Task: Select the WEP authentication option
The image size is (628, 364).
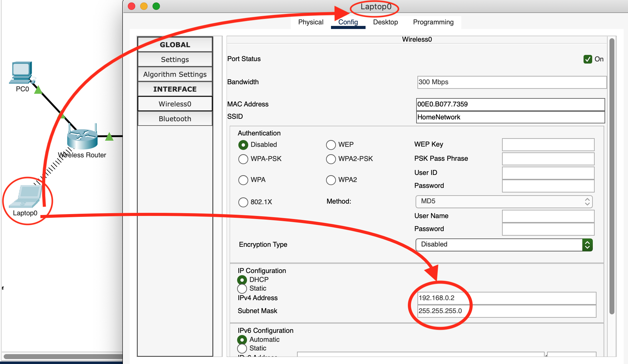Action: [x=331, y=145]
